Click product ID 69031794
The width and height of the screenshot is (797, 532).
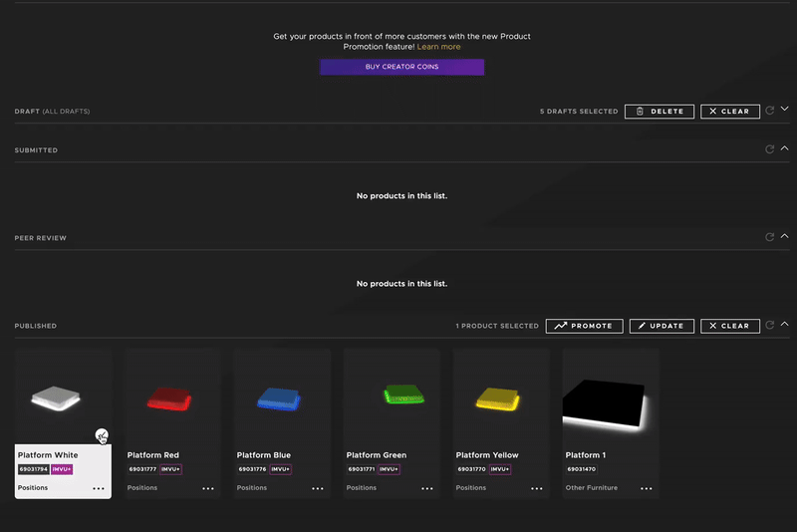pyautogui.click(x=34, y=469)
